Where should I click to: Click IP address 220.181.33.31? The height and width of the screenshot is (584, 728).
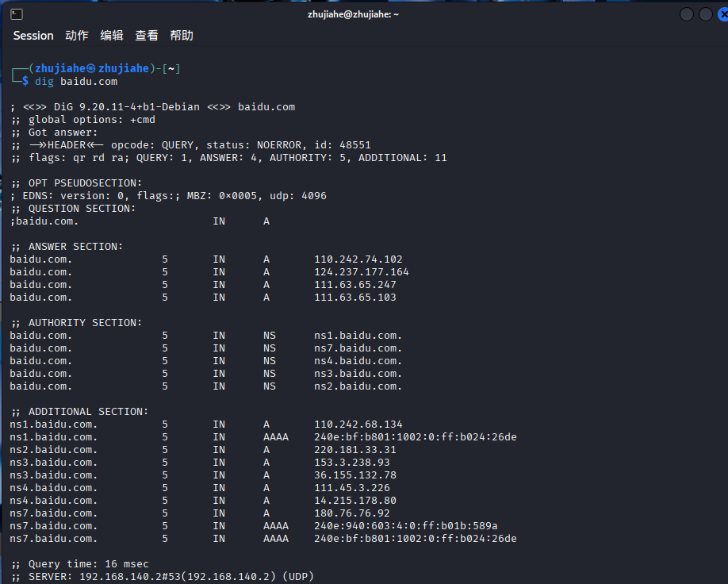tap(355, 450)
